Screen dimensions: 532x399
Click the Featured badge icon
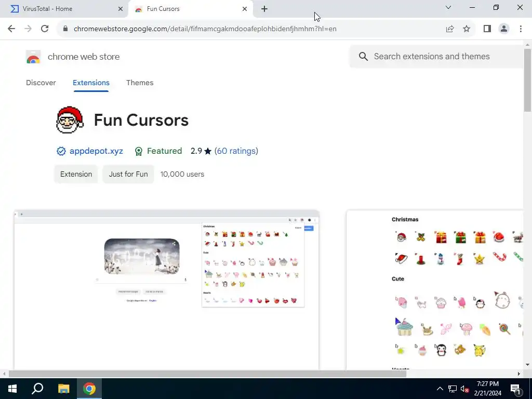pyautogui.click(x=138, y=151)
